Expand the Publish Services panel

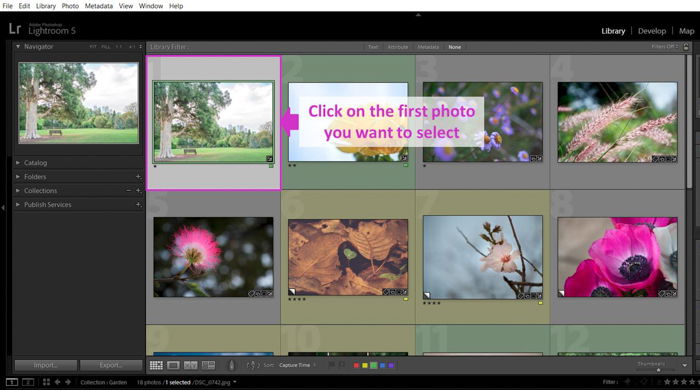click(x=18, y=204)
